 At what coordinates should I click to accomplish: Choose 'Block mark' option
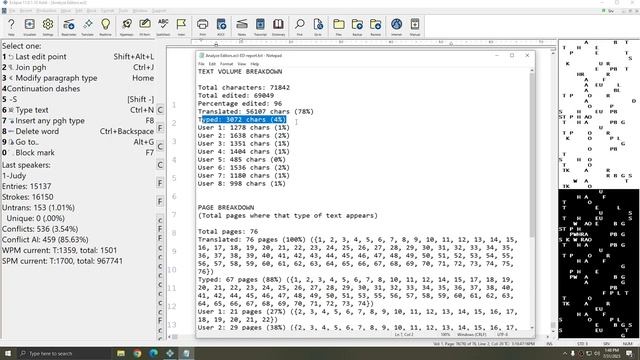78,152
